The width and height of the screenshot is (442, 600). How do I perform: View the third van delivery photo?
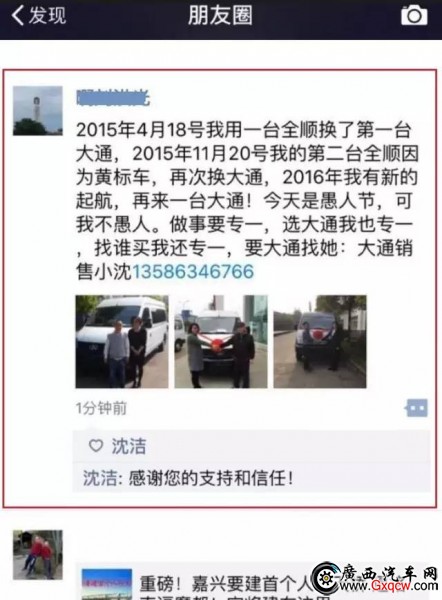[320, 341]
